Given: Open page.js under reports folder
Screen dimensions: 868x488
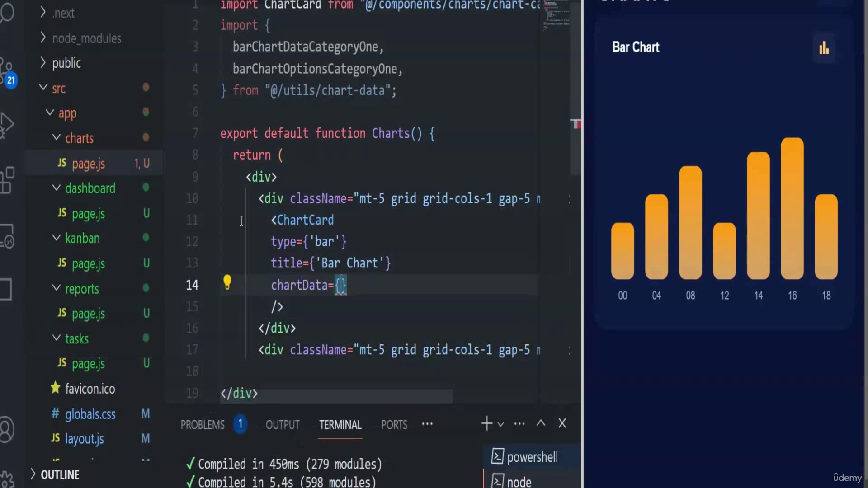Looking at the screenshot, I should pos(89,314).
